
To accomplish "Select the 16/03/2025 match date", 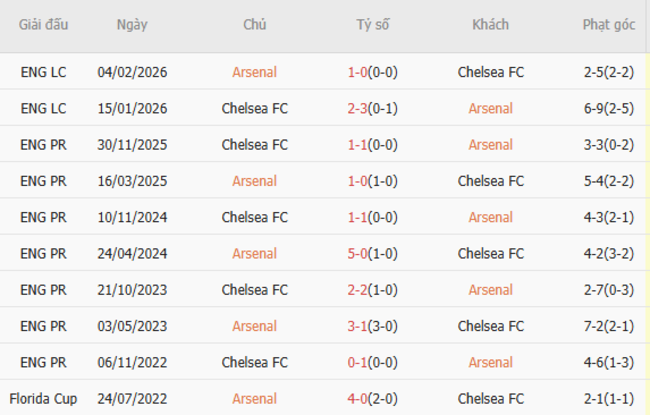I will coord(132,181).
